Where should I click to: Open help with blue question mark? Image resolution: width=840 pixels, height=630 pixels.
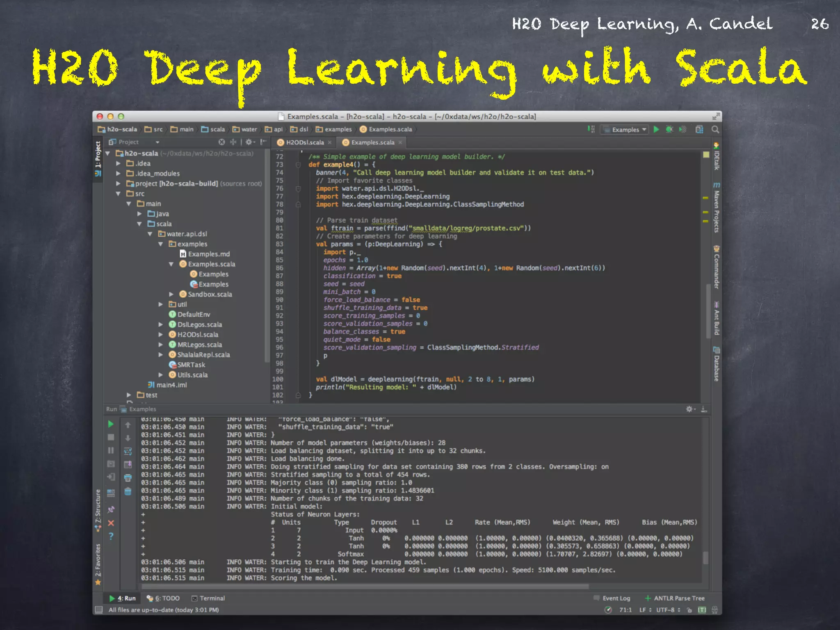111,536
